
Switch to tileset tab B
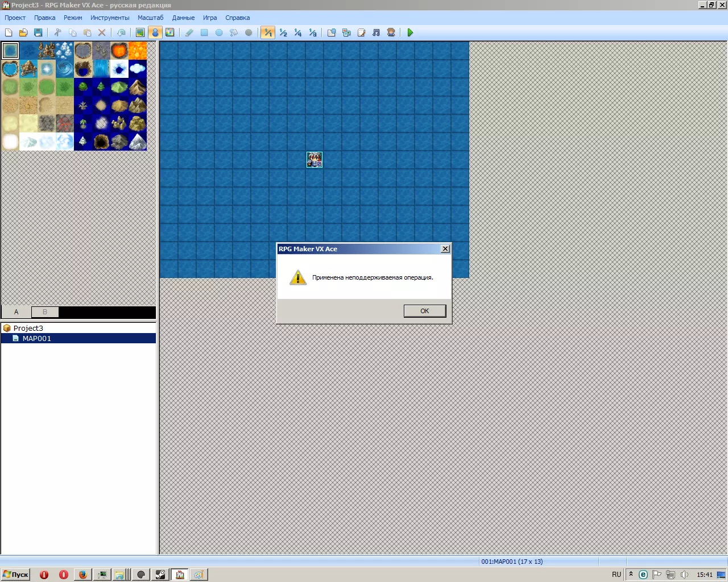(x=45, y=312)
